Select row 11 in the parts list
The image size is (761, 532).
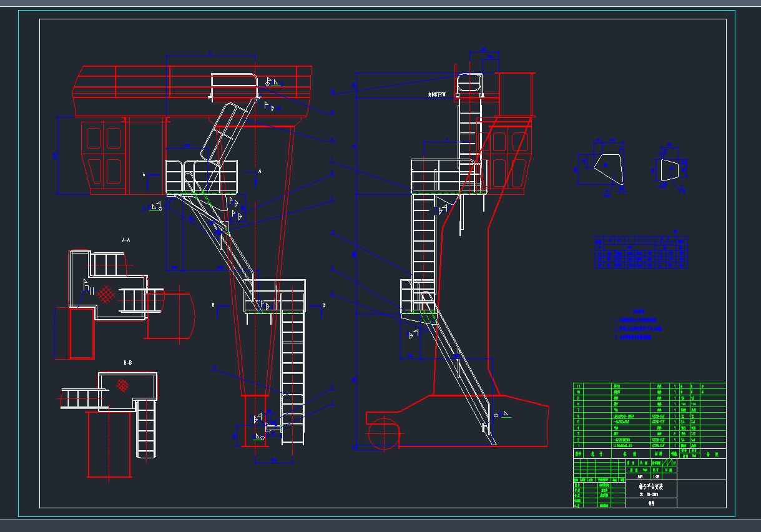pos(650,386)
